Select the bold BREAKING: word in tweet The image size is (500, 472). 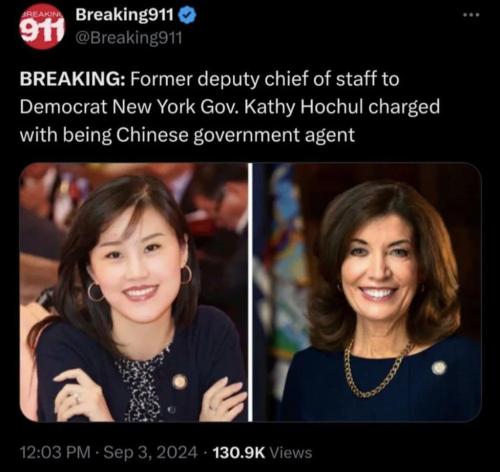(x=73, y=79)
